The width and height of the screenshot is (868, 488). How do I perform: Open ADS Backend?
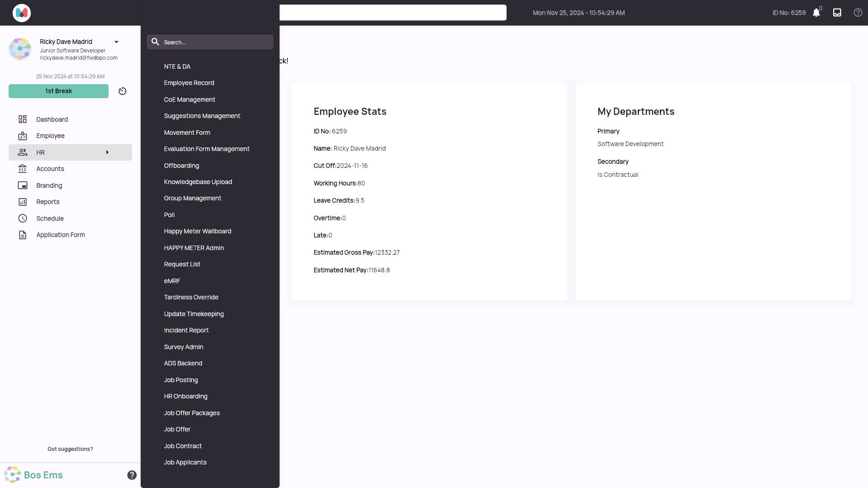coord(183,363)
